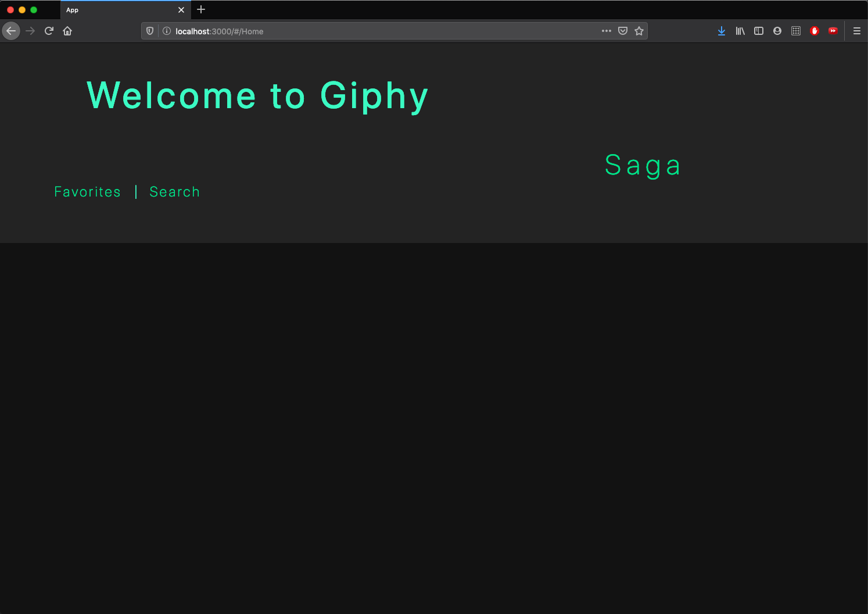Close the App tab

(181, 10)
